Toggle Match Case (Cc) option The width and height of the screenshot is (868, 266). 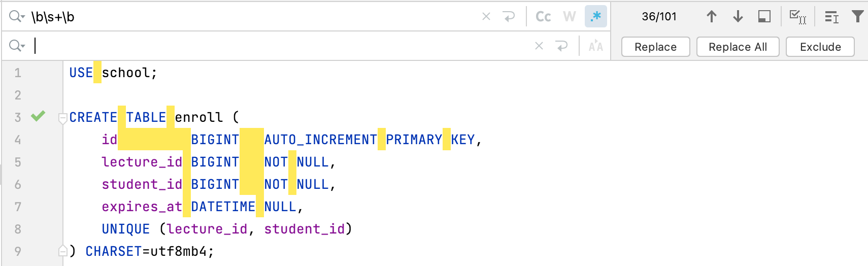click(543, 17)
